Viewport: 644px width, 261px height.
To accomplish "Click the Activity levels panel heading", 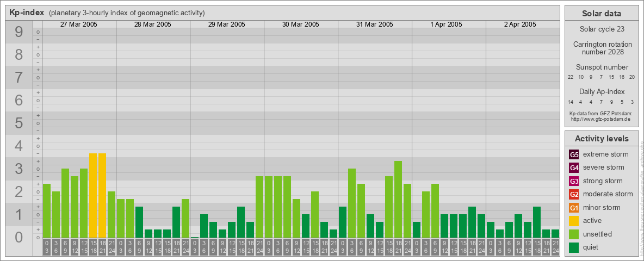I will 602,139.
